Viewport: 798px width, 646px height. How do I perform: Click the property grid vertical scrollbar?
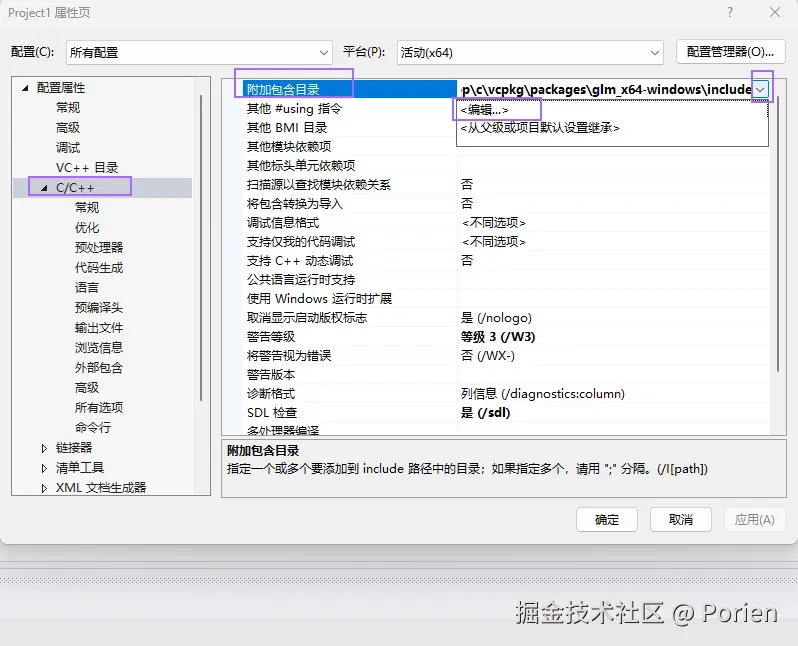coord(778,234)
